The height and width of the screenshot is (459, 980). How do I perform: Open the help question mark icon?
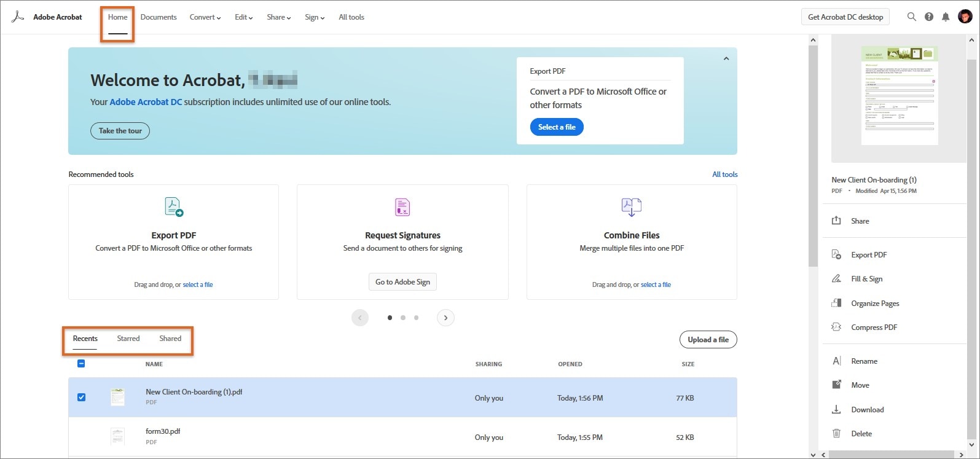(x=929, y=17)
